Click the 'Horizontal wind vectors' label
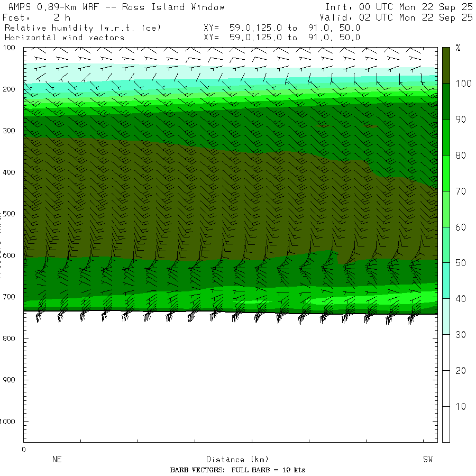Screen dimensions: 476x476 pos(65,38)
